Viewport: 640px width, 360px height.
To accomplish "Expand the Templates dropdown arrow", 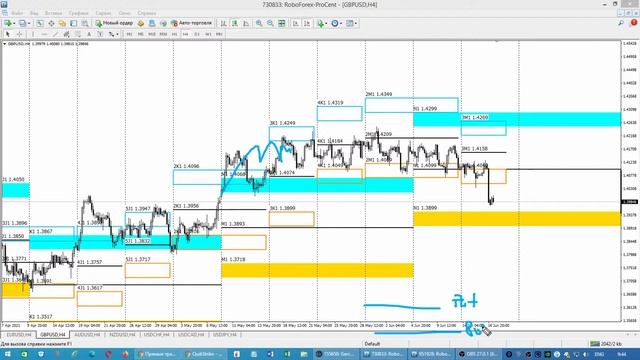I will tap(356, 23).
